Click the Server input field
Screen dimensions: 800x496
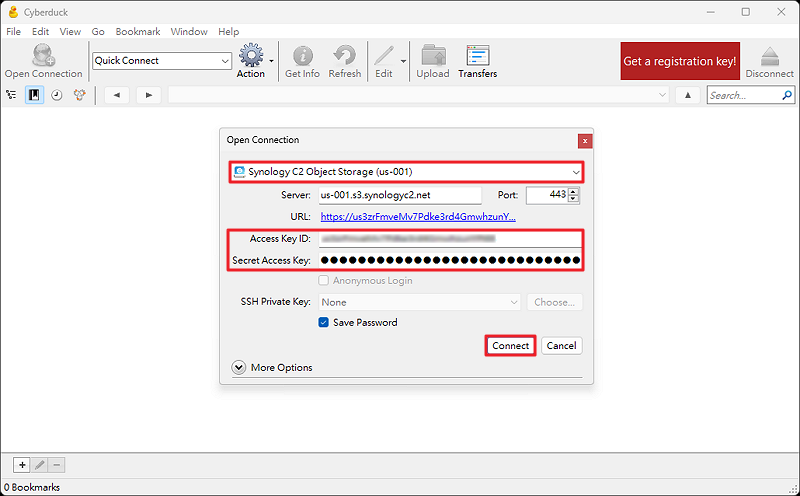[400, 195]
